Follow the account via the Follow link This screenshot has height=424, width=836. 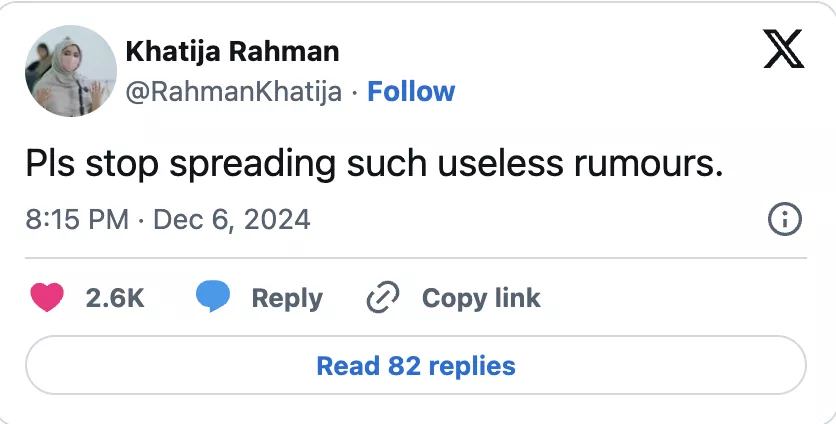click(411, 92)
